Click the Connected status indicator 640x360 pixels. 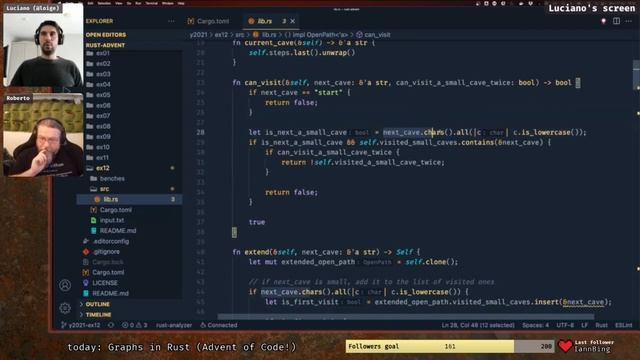tap(219, 325)
